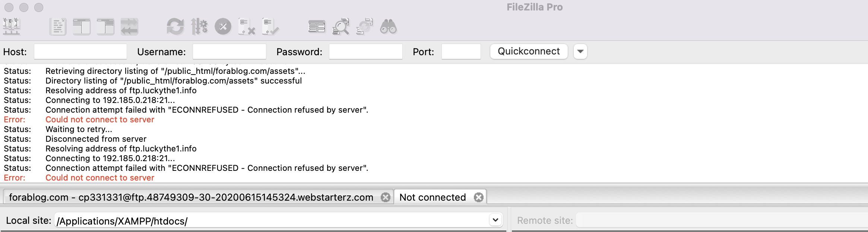Toggle transfer queue display icon

129,26
